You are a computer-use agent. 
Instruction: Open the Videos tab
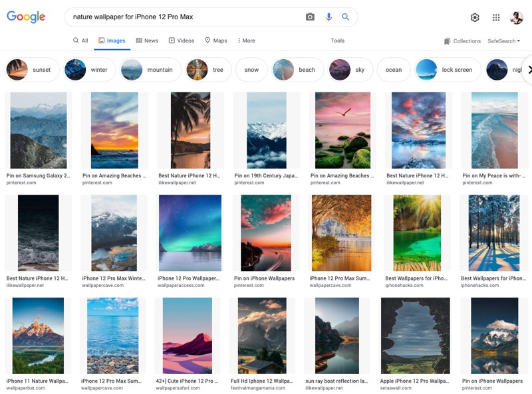[182, 41]
